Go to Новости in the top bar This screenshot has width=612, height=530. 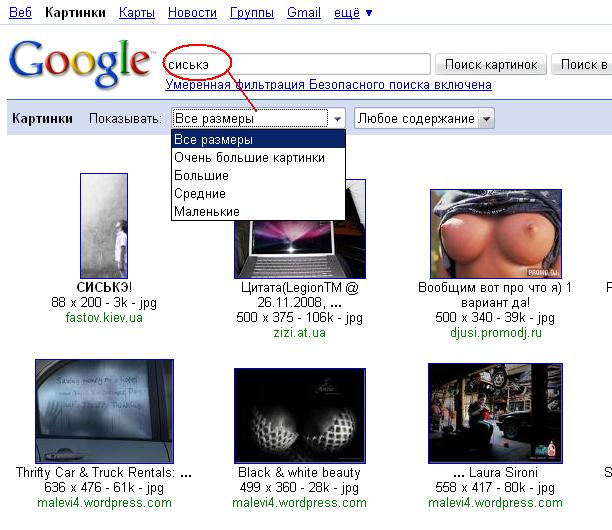coord(192,12)
